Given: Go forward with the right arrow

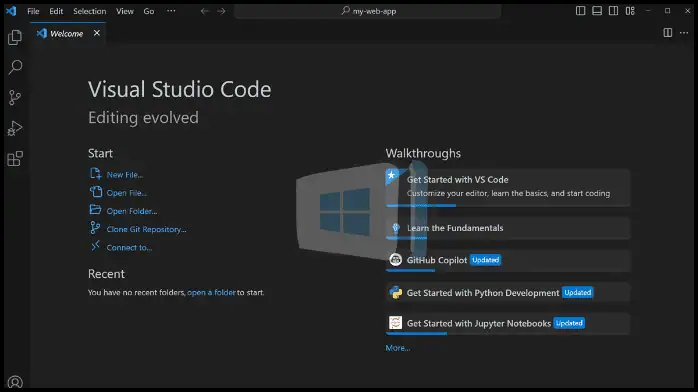Looking at the screenshot, I should click(x=221, y=11).
